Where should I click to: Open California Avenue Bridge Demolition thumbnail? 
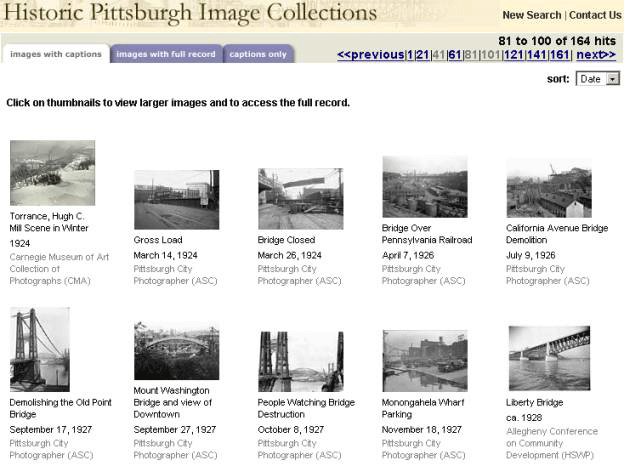pos(549,188)
